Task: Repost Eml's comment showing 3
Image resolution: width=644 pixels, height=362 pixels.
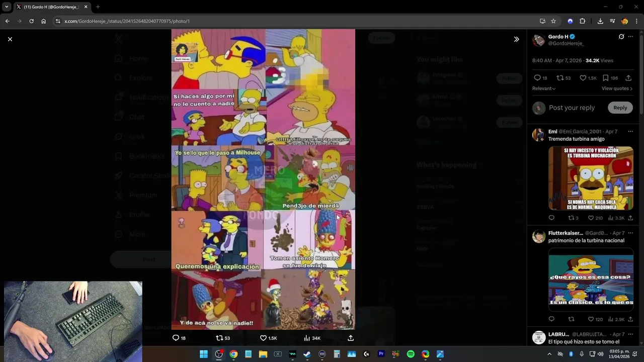Action: tap(571, 218)
